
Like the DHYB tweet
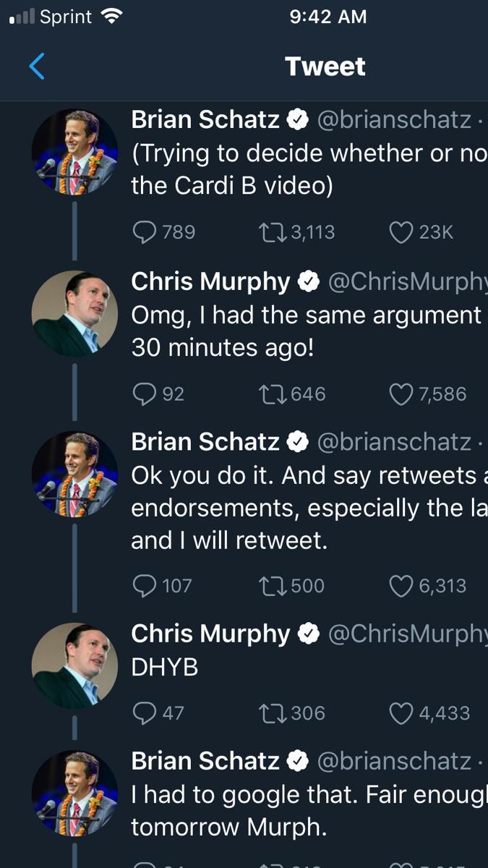click(400, 712)
